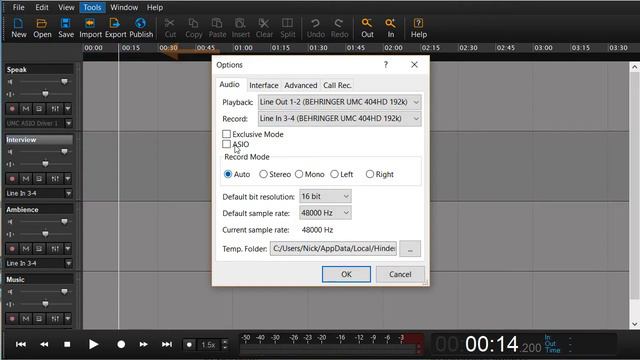640x360 pixels.
Task: Browse for temp folder with the ... button
Action: pyautogui.click(x=410, y=249)
